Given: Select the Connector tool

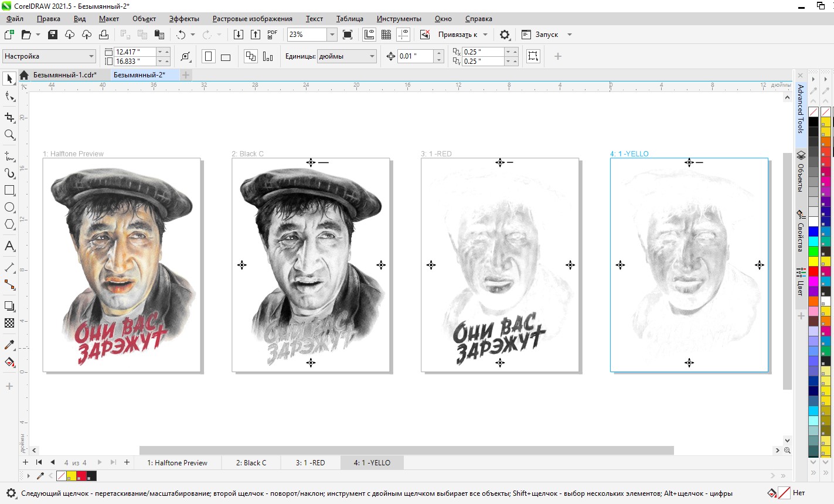Looking at the screenshot, I should pyautogui.click(x=9, y=285).
